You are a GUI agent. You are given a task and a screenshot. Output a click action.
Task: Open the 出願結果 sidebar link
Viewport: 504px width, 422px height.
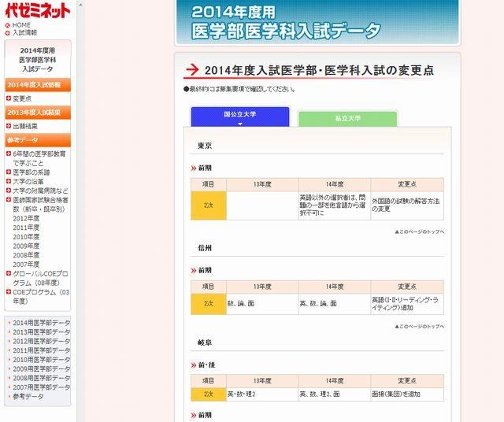click(x=25, y=126)
